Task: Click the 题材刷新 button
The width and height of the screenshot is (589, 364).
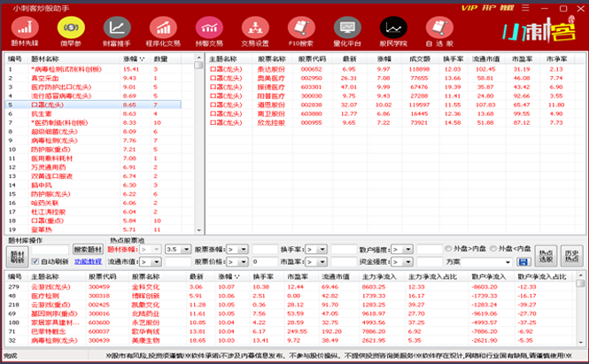Action: point(18,256)
